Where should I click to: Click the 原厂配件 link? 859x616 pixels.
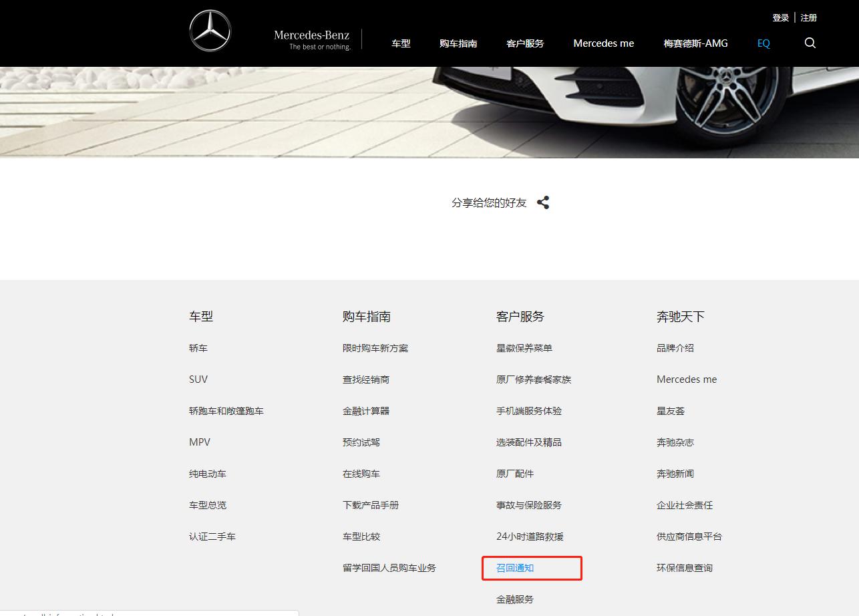tap(515, 474)
